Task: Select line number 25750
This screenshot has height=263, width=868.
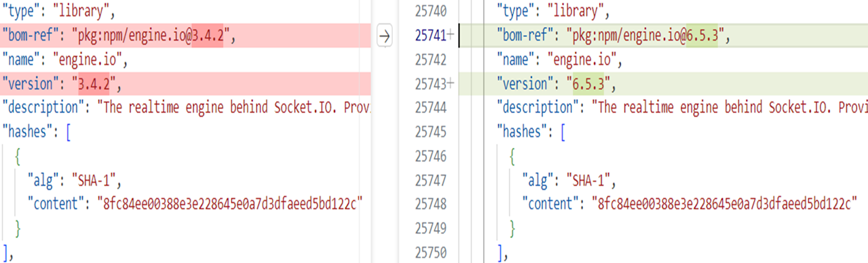Action: pos(431,252)
